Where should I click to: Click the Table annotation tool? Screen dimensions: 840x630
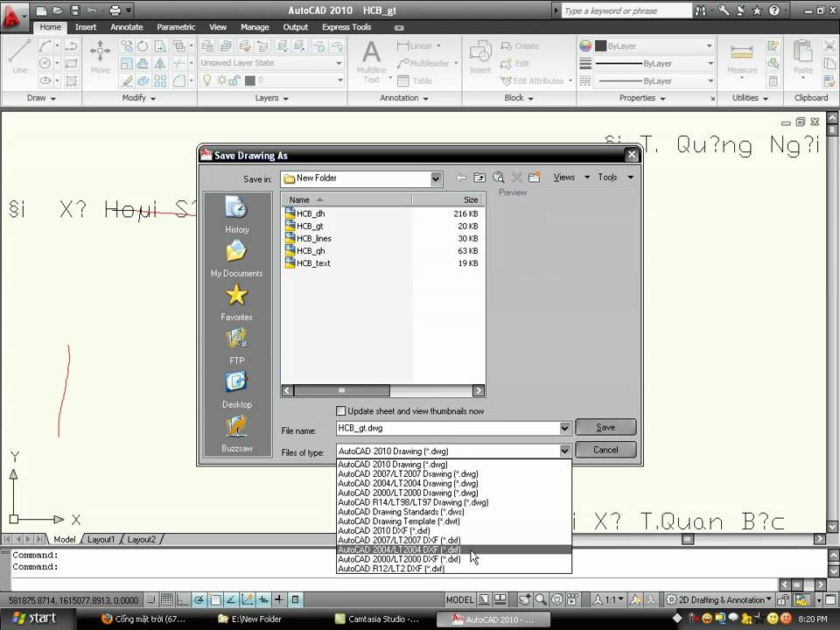point(415,80)
